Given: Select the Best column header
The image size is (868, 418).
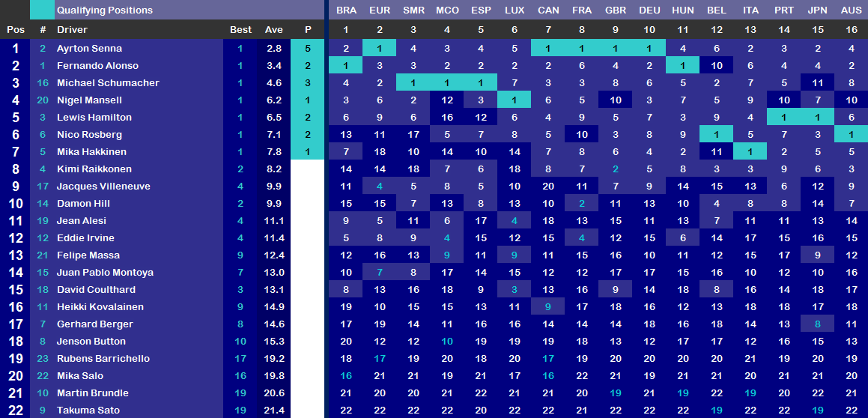Looking at the screenshot, I should click(240, 30).
